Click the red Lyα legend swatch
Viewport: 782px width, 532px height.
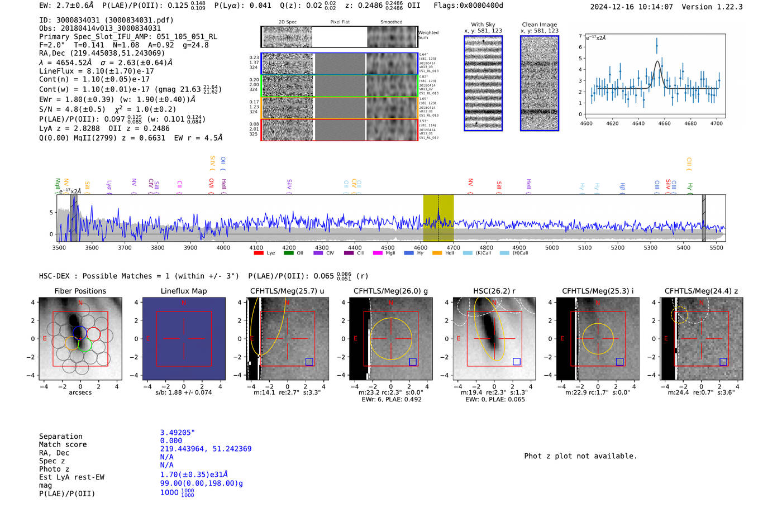coord(259,253)
